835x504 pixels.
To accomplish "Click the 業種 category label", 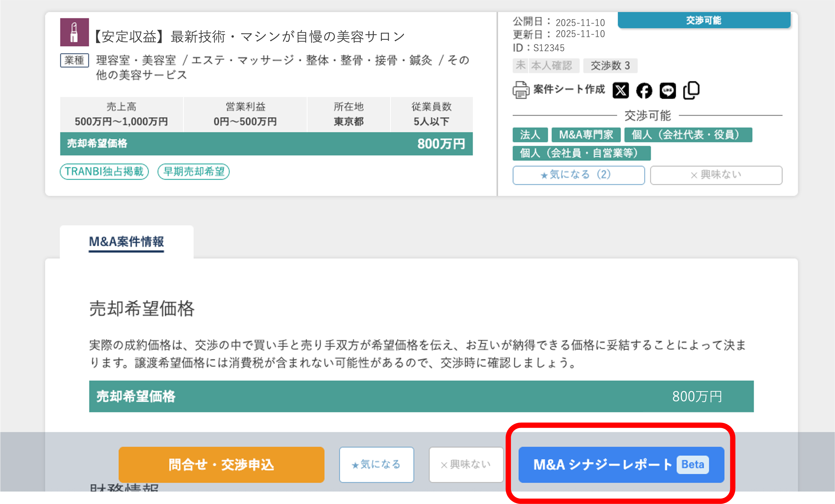I will (74, 60).
